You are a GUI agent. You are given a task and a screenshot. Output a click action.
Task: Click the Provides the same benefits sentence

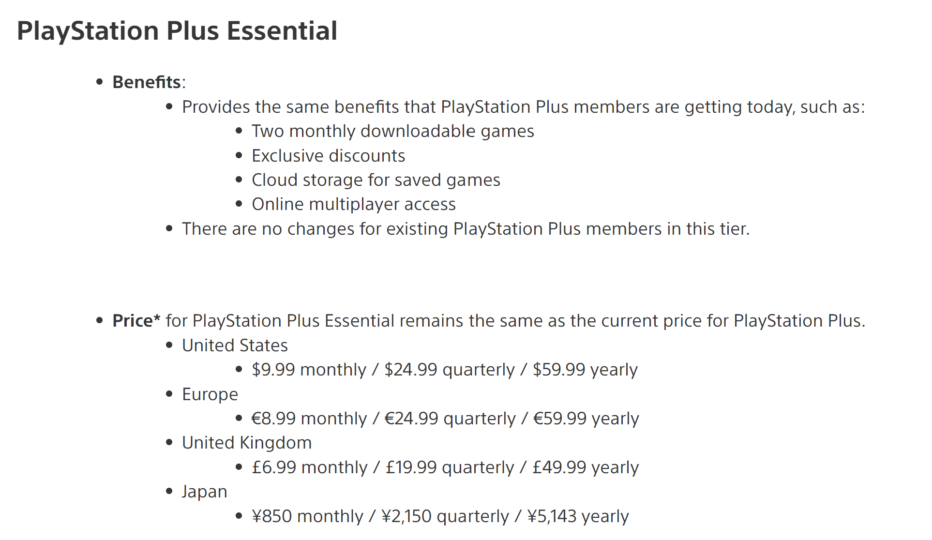[523, 107]
